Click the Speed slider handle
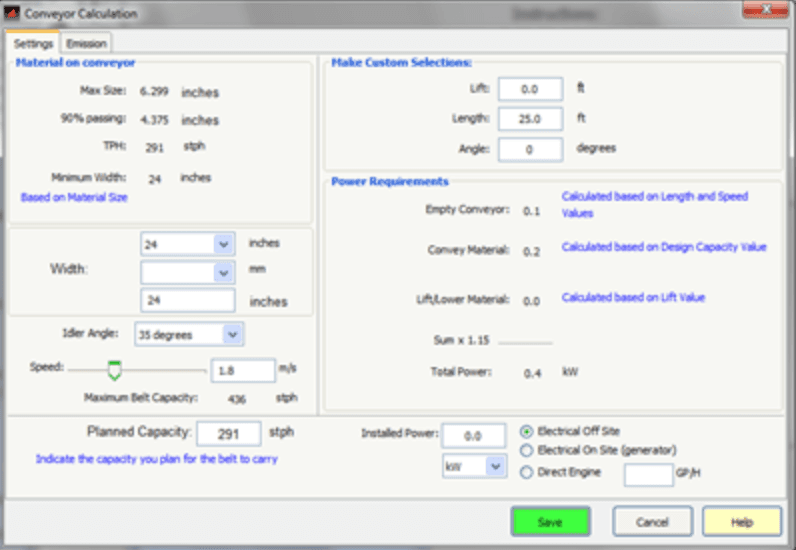The image size is (796, 550). tap(114, 370)
